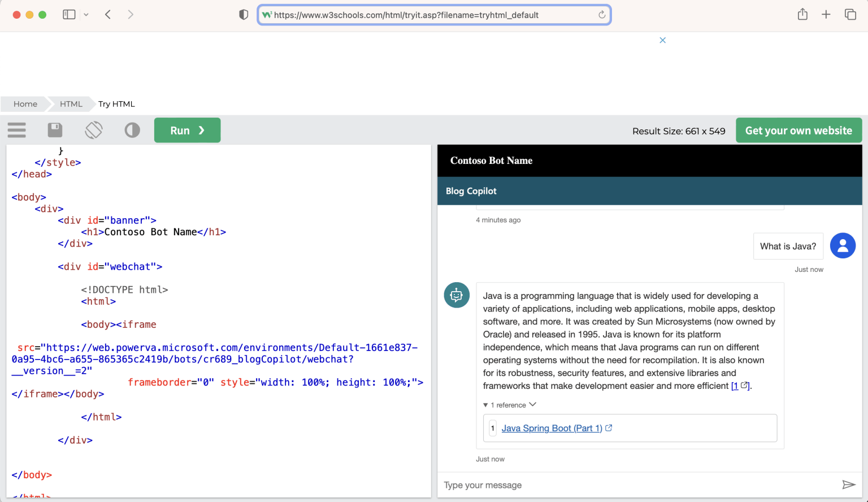The height and width of the screenshot is (502, 868).
Task: Click Get your own website button
Action: 798,131
